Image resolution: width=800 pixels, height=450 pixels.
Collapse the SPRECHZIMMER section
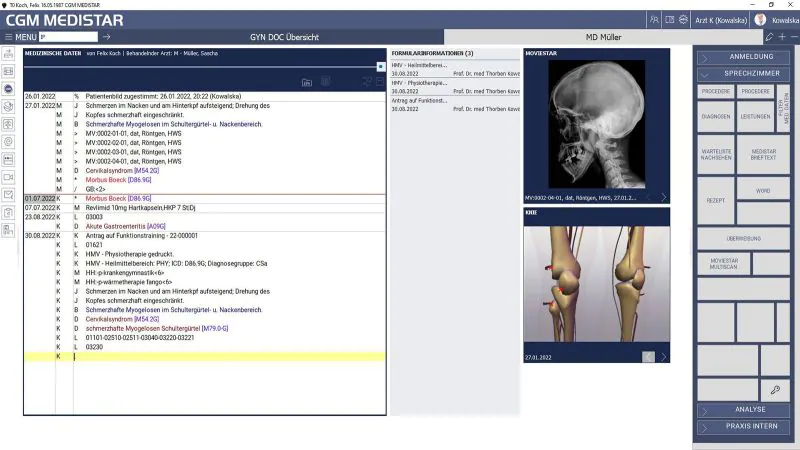click(x=743, y=73)
